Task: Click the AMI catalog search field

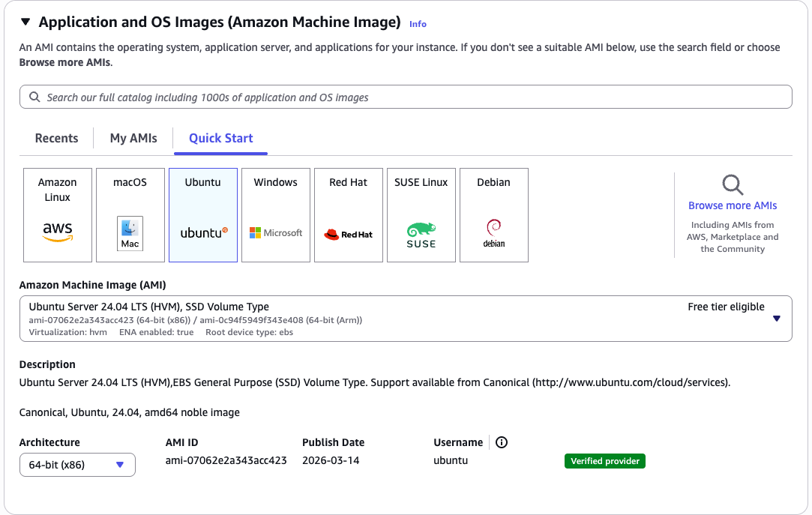Action: tap(405, 97)
